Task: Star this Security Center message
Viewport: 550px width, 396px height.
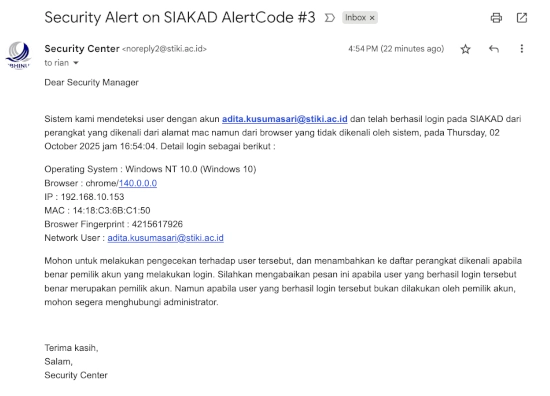Action: tap(465, 49)
